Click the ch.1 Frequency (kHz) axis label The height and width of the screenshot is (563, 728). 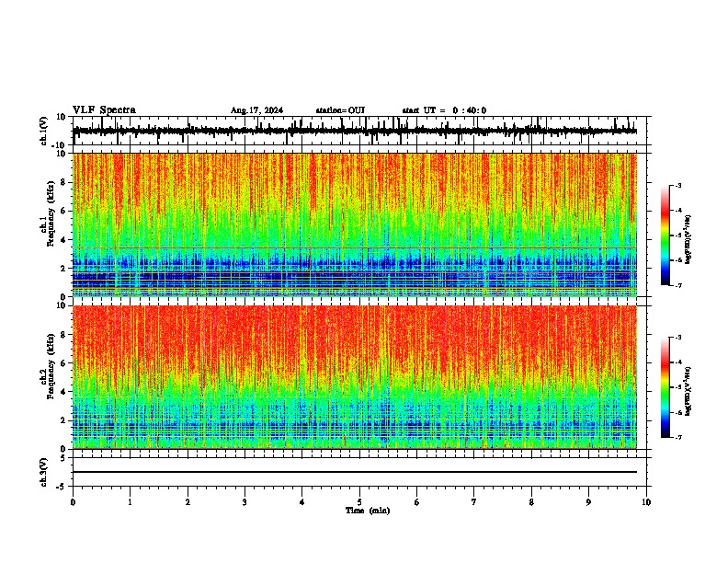48,213
